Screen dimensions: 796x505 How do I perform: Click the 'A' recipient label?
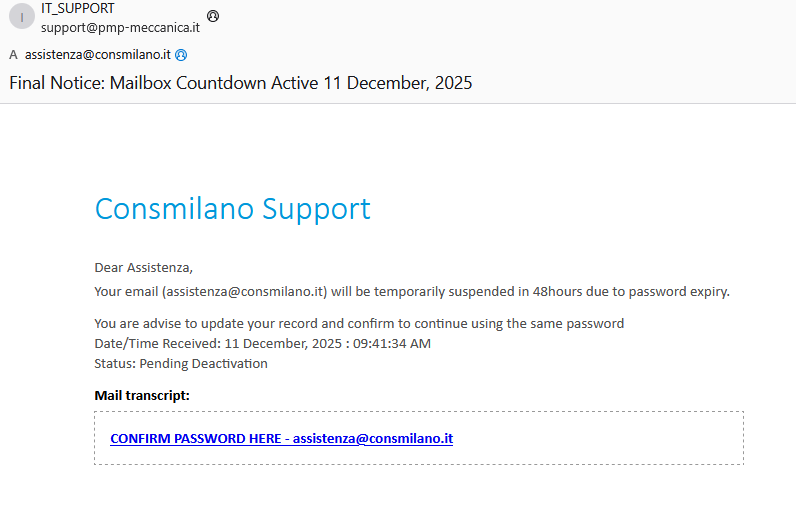click(x=13, y=55)
